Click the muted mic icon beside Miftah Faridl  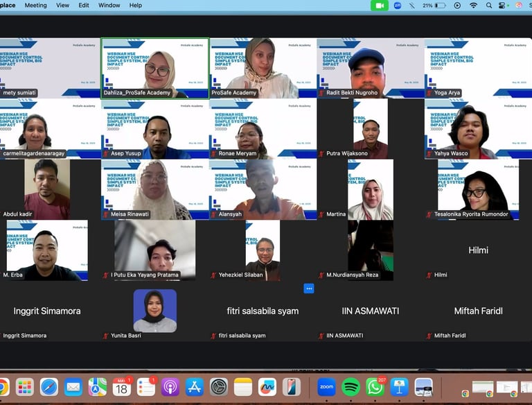tap(429, 336)
